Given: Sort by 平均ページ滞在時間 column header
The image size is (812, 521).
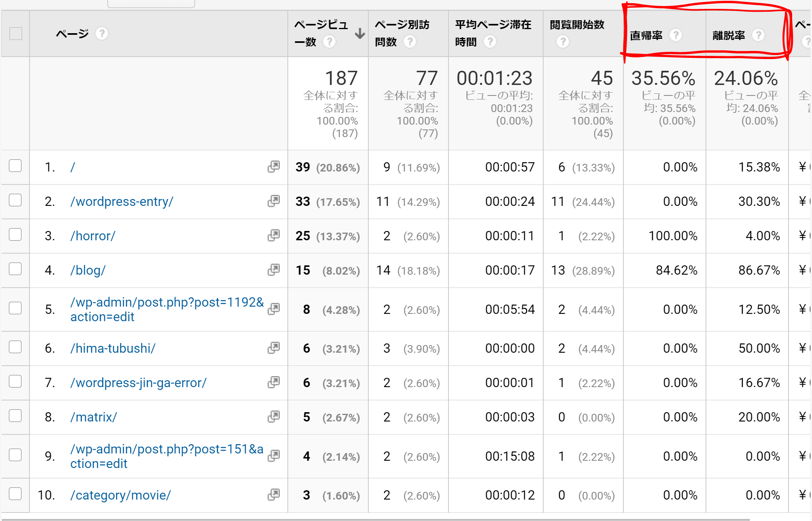Looking at the screenshot, I should [x=493, y=33].
